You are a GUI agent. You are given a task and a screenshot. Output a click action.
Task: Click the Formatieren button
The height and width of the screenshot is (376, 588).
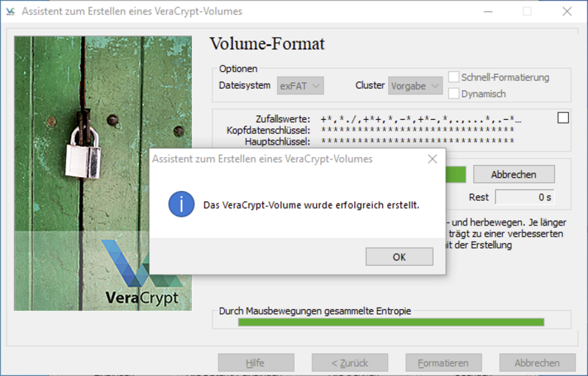[443, 363]
